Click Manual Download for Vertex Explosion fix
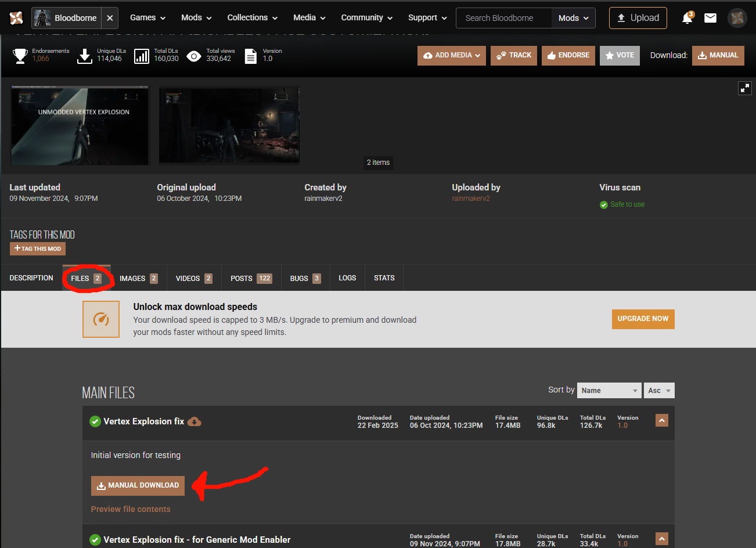Image resolution: width=756 pixels, height=548 pixels. (138, 486)
